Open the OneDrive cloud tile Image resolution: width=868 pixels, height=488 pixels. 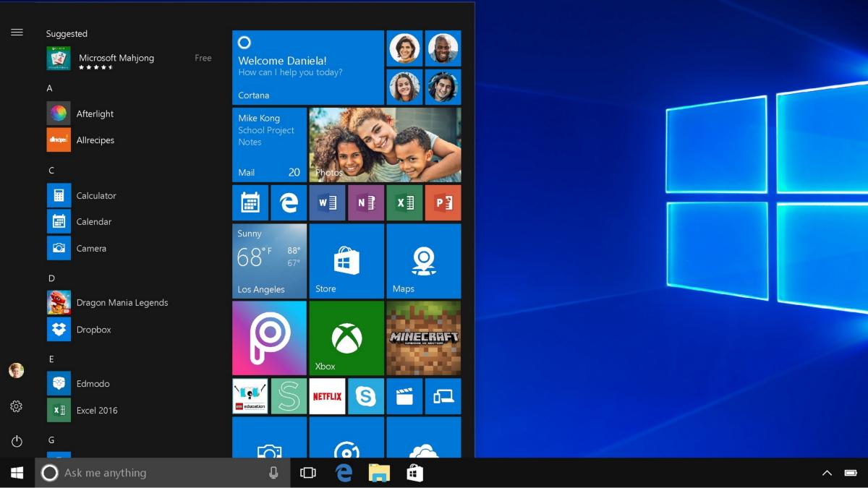click(x=424, y=437)
